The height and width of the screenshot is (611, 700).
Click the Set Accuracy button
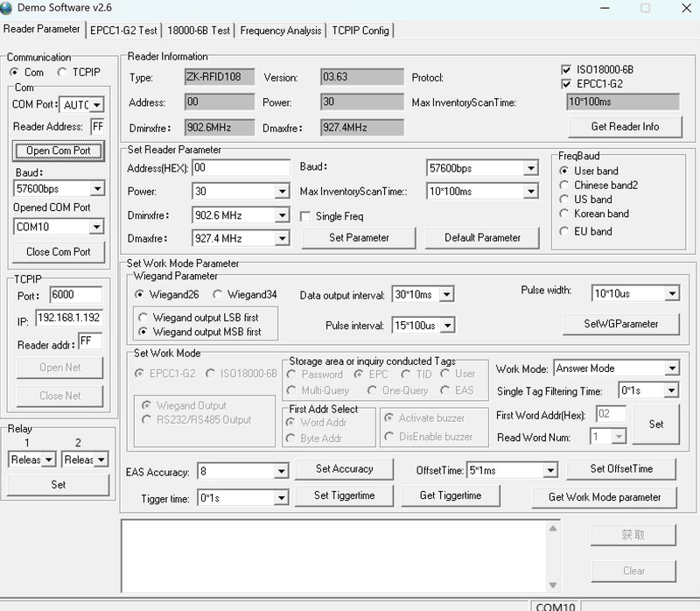click(x=344, y=469)
